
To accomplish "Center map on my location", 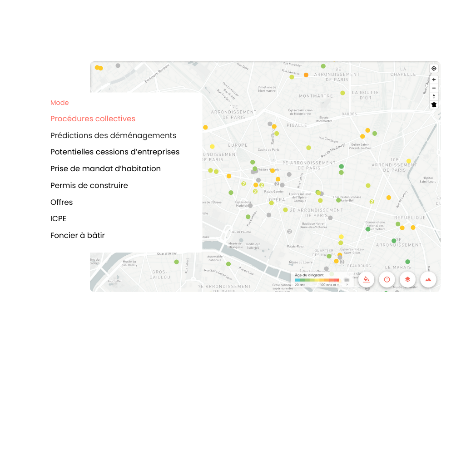I will (x=434, y=69).
